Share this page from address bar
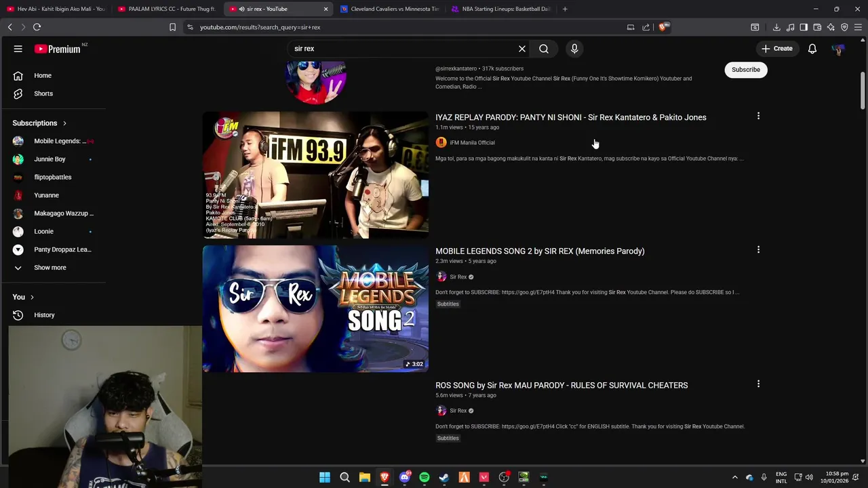This screenshot has width=868, height=488. pyautogui.click(x=646, y=27)
